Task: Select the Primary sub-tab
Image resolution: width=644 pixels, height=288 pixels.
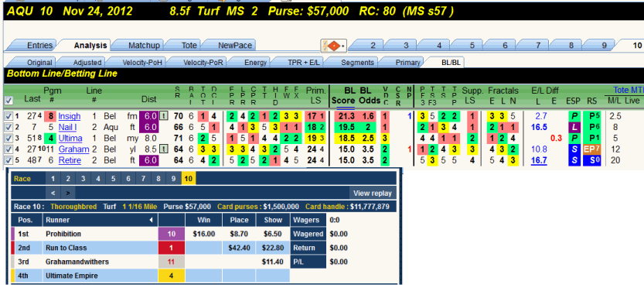Action: point(402,63)
